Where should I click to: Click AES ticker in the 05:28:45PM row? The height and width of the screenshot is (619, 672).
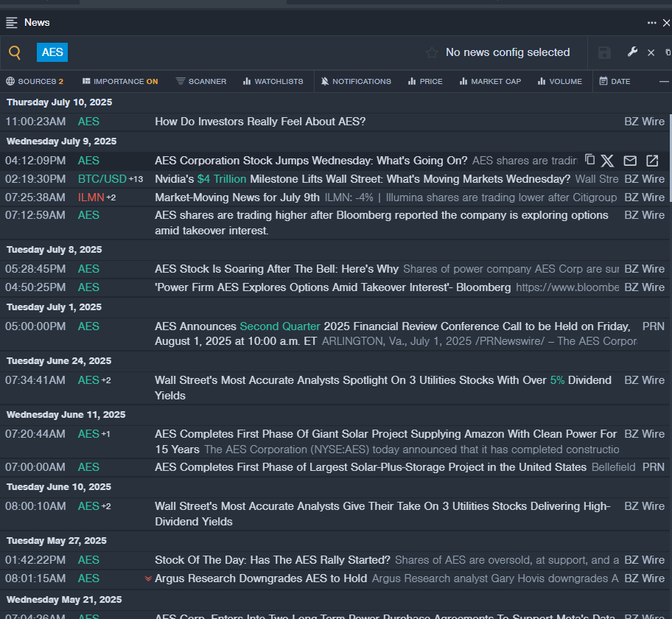click(88, 269)
